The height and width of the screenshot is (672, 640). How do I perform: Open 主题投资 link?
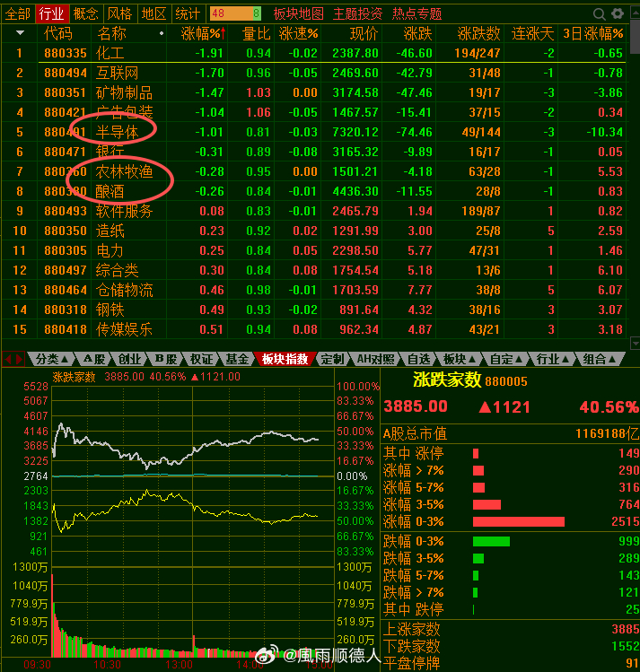[357, 13]
